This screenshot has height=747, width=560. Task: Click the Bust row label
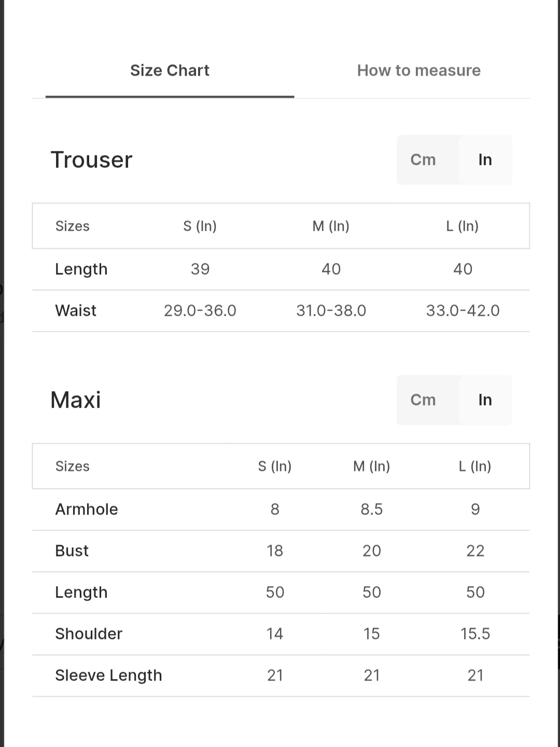click(x=72, y=551)
